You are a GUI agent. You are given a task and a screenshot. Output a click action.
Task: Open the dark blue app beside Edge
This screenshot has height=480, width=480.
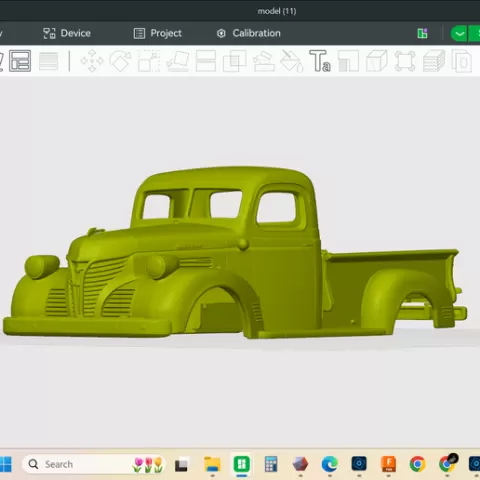click(x=359, y=463)
